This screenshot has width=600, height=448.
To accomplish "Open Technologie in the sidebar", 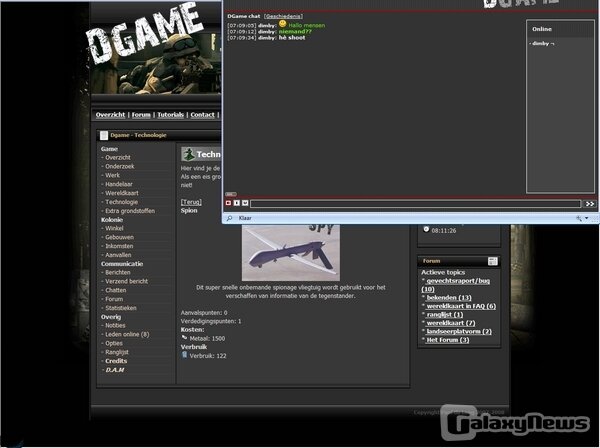I will [121, 202].
